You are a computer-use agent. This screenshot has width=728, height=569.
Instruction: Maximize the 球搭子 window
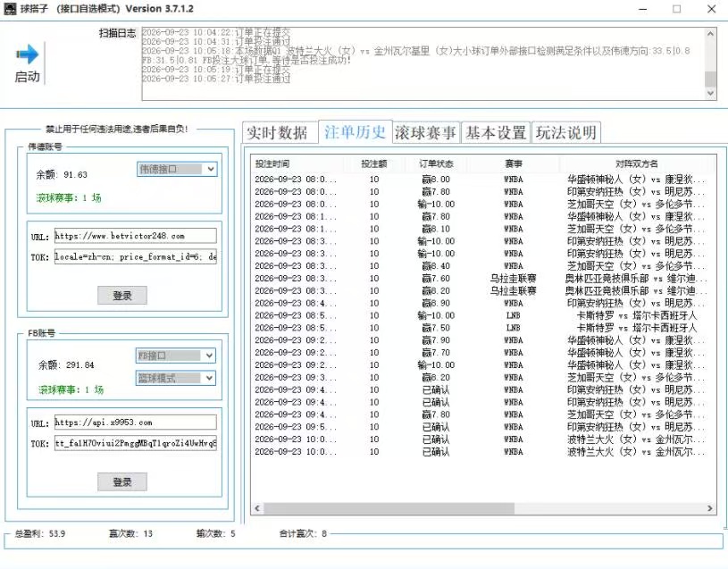coord(677,9)
